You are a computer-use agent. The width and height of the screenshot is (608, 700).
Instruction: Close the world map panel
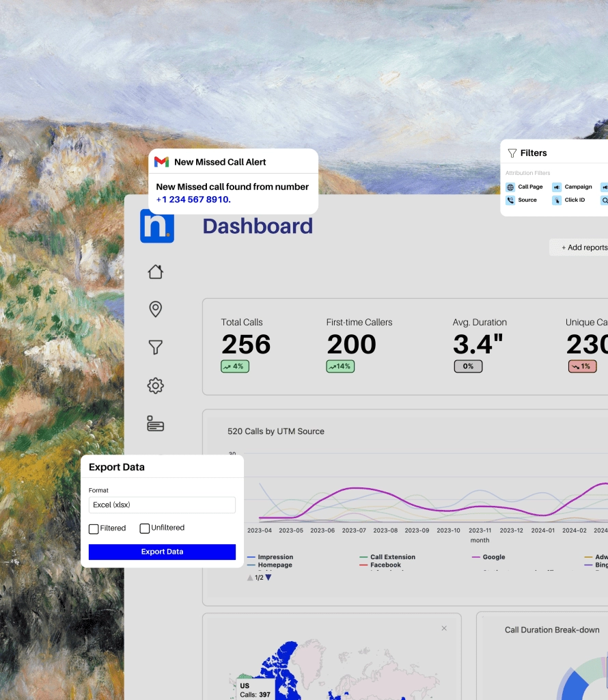pos(444,628)
